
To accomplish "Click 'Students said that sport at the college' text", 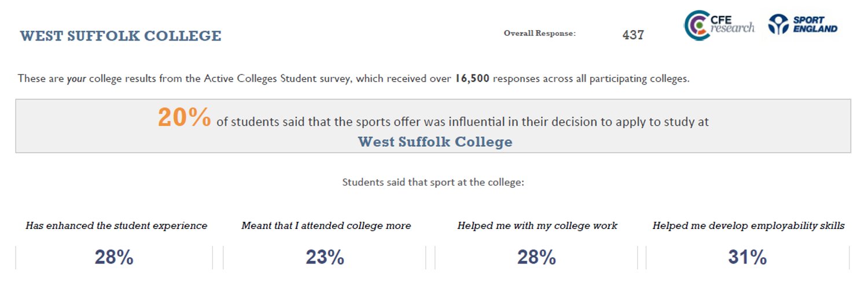I will (433, 182).
